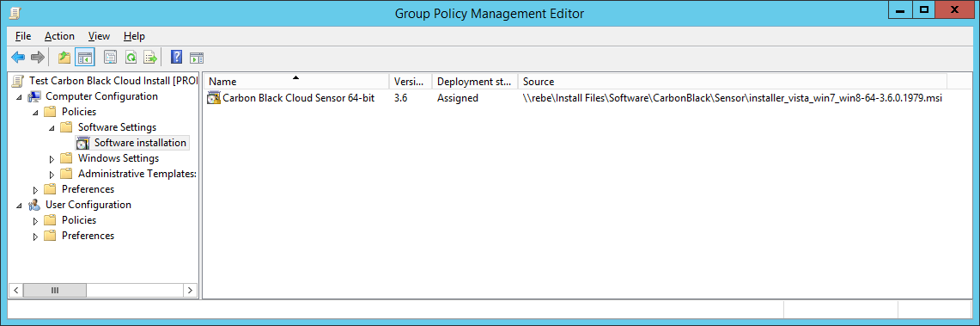The width and height of the screenshot is (980, 326).
Task: Select the Windows Settings label
Action: pos(119,158)
